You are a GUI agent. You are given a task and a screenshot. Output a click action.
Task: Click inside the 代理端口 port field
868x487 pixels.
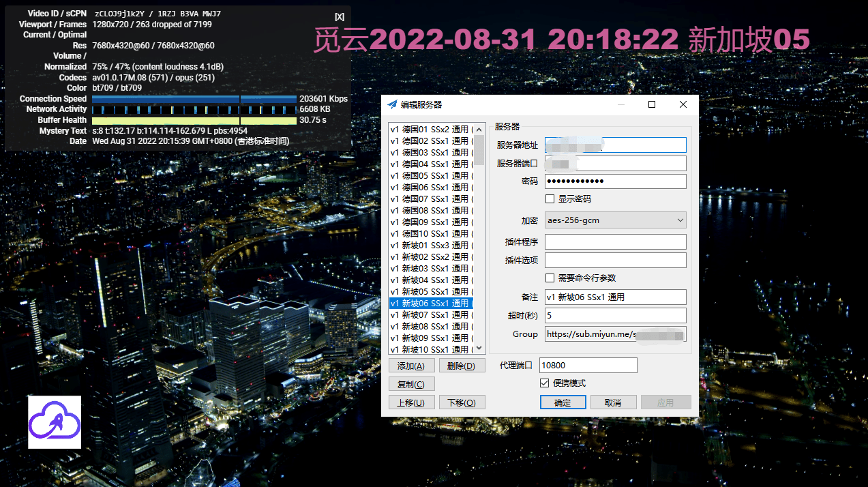tap(587, 365)
